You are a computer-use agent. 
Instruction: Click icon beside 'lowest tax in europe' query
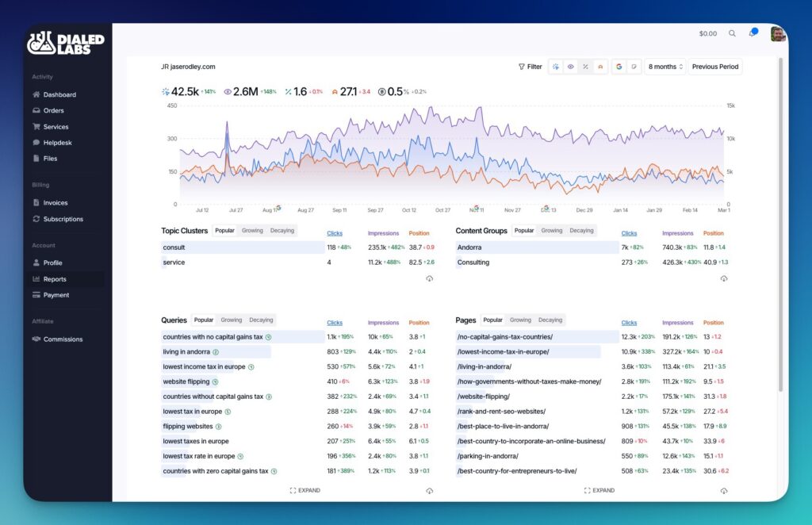[228, 412]
